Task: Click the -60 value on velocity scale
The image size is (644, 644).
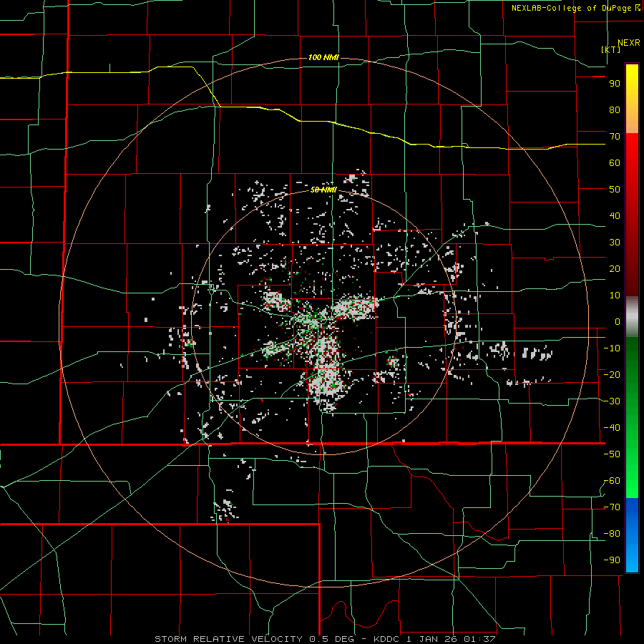Action: pyautogui.click(x=612, y=481)
